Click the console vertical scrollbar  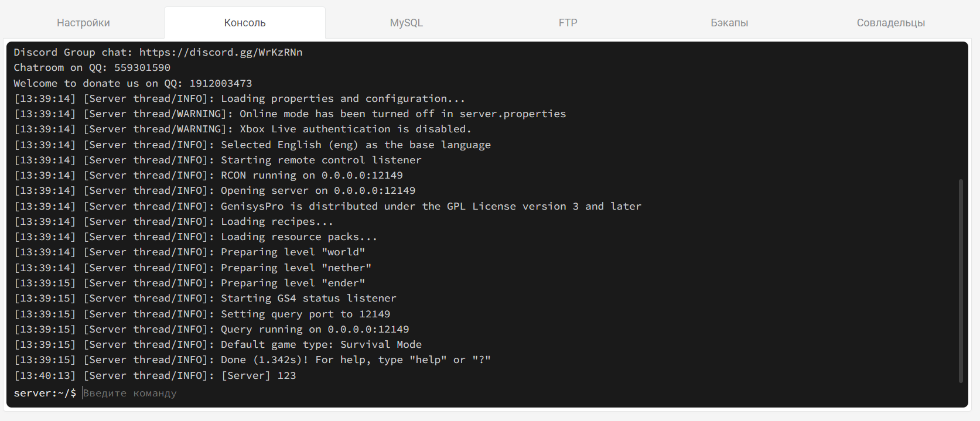click(961, 281)
